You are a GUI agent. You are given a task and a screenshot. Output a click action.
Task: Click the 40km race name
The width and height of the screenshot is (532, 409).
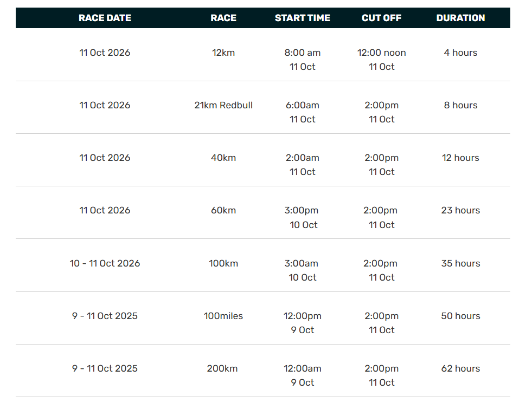(223, 158)
